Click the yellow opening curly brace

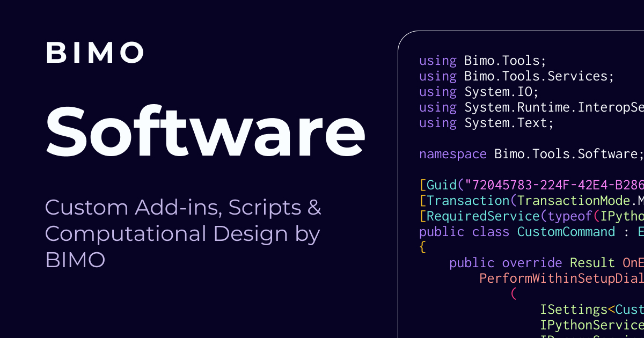pyautogui.click(x=422, y=247)
